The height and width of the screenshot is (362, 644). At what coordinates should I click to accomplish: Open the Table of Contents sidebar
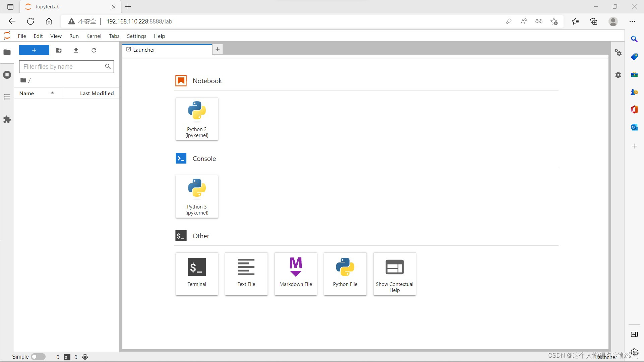tap(7, 97)
